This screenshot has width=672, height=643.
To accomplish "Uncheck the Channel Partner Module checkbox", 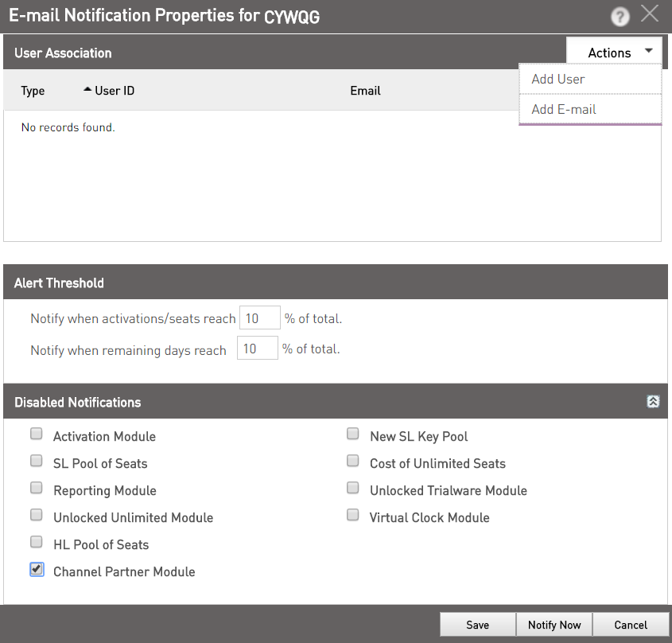I will (37, 569).
